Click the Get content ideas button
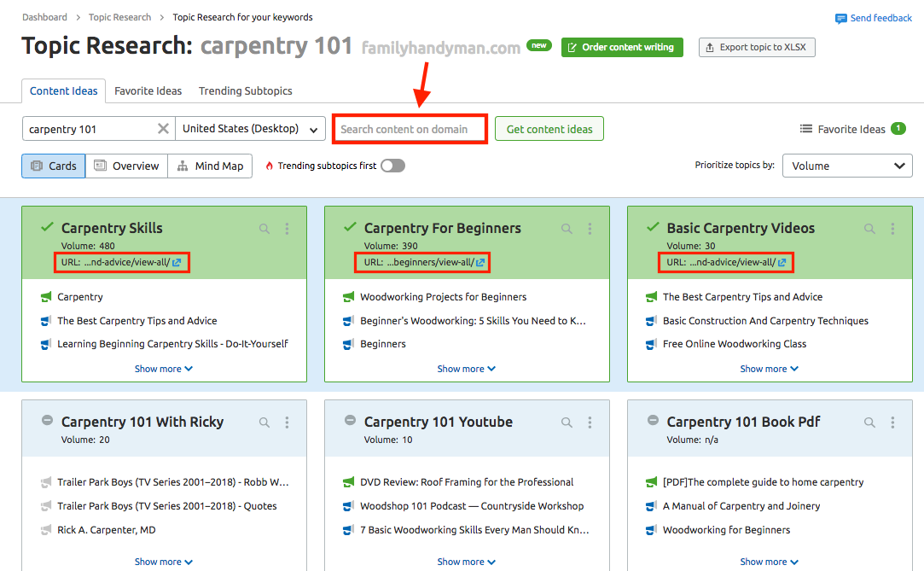 pyautogui.click(x=549, y=129)
